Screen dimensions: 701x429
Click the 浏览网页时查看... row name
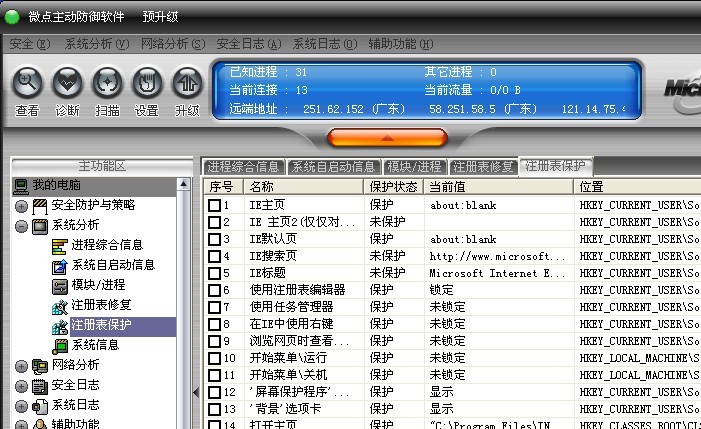coord(299,341)
